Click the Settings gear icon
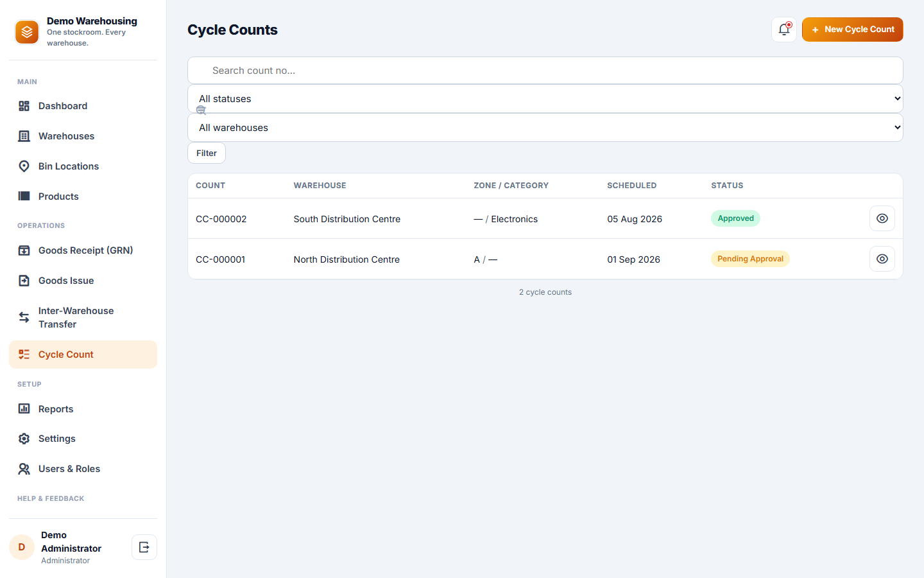 coord(24,439)
